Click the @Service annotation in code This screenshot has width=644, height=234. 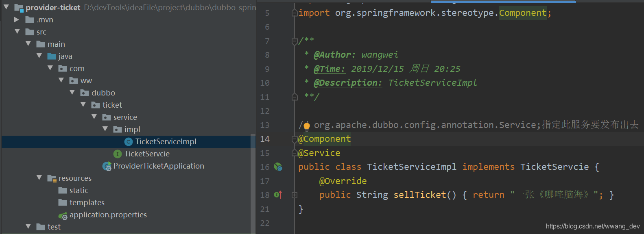point(319,153)
